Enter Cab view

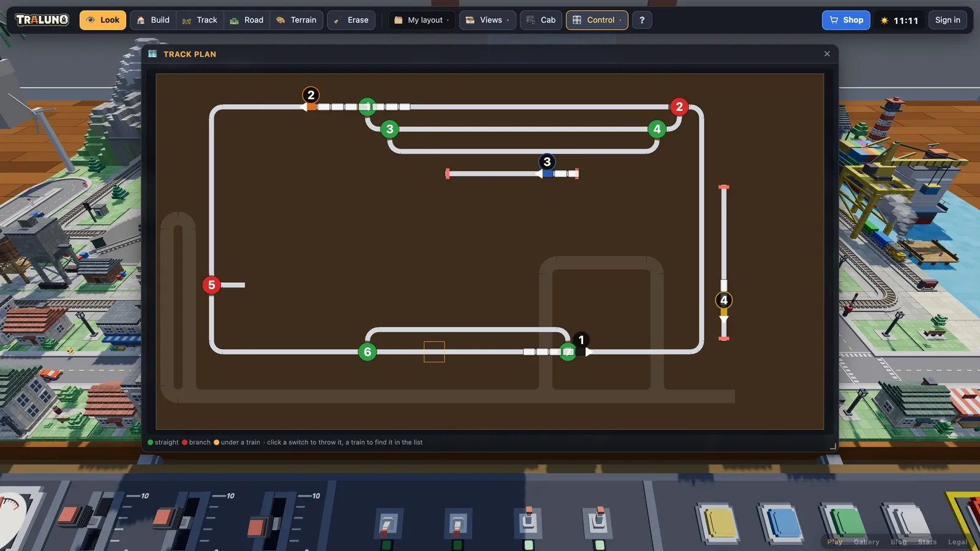coord(541,20)
